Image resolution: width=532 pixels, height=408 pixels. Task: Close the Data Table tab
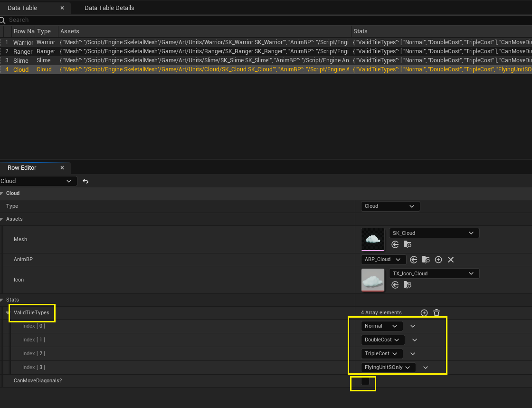pyautogui.click(x=62, y=8)
